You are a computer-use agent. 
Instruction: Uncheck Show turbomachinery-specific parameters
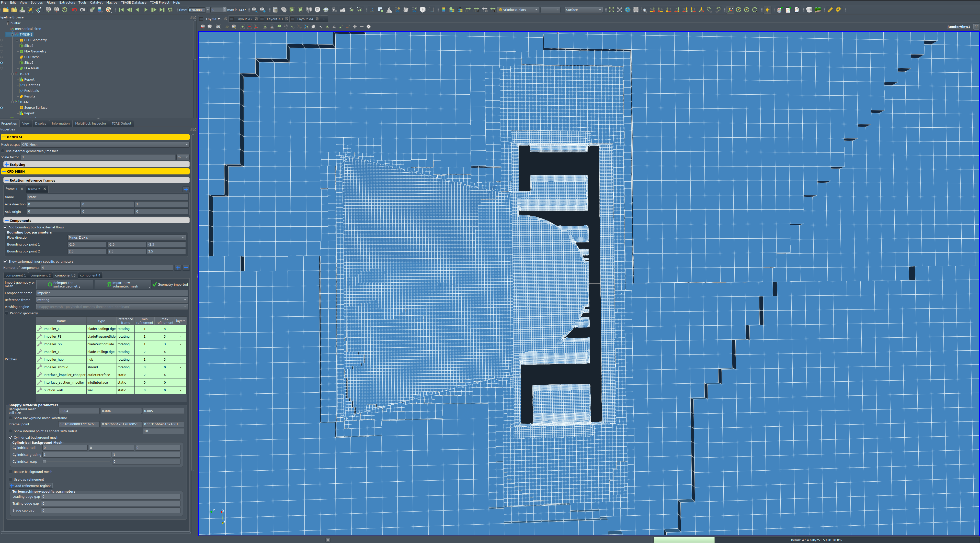click(x=5, y=262)
